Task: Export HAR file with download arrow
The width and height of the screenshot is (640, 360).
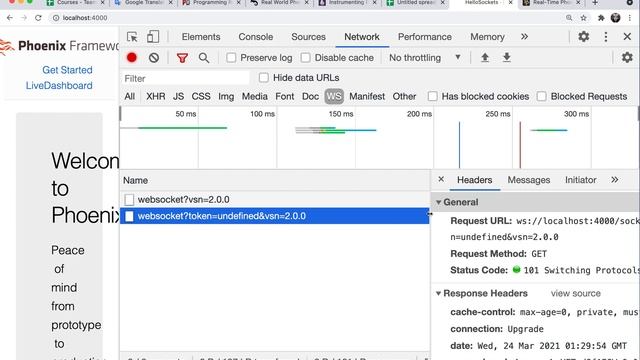Action: pyautogui.click(x=507, y=58)
